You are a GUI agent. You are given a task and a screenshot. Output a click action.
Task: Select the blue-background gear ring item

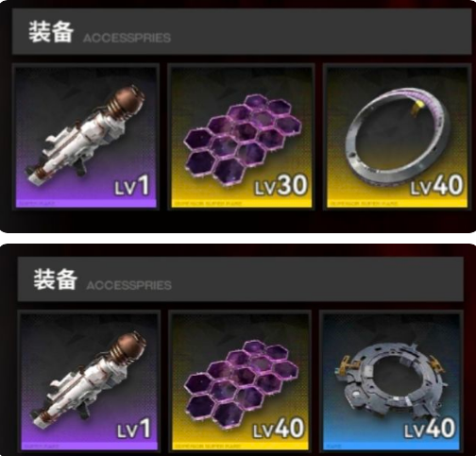(x=391, y=380)
